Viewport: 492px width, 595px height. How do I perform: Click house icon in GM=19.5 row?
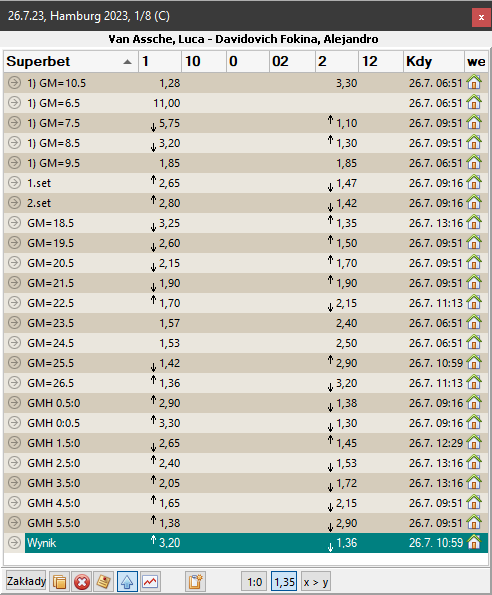(x=474, y=242)
